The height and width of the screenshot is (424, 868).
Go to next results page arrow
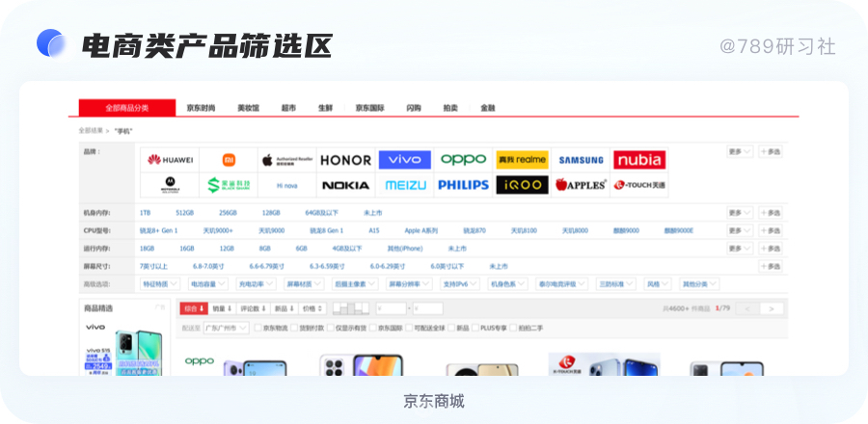pyautogui.click(x=772, y=308)
